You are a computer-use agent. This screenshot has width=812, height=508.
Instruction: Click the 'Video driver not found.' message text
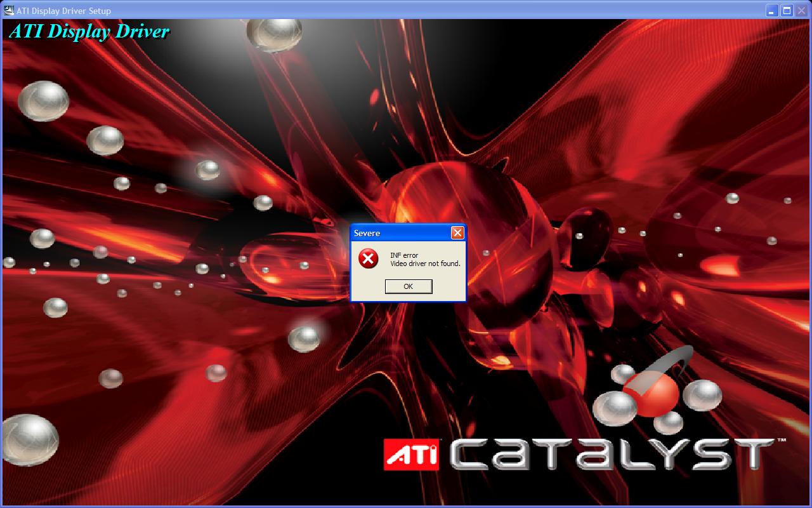(x=425, y=264)
